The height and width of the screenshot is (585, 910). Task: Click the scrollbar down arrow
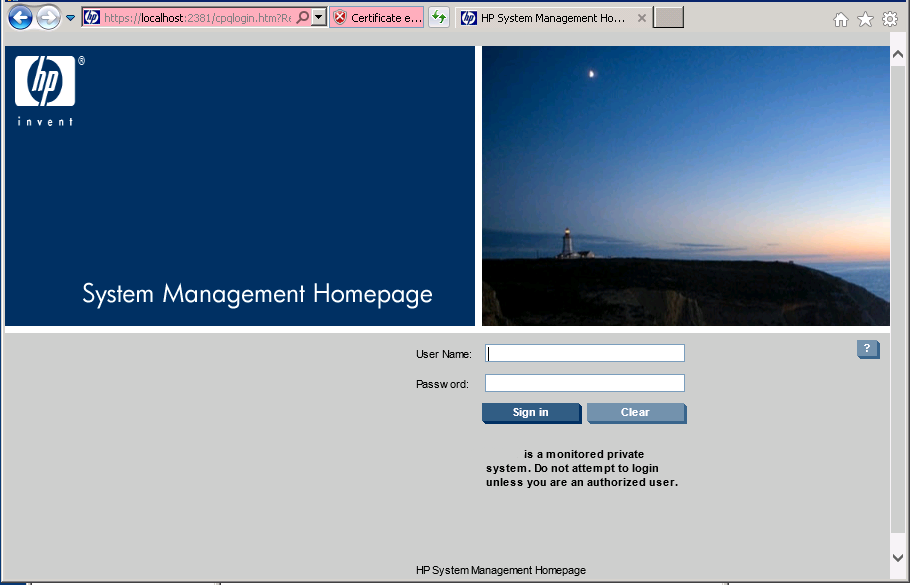[898, 558]
